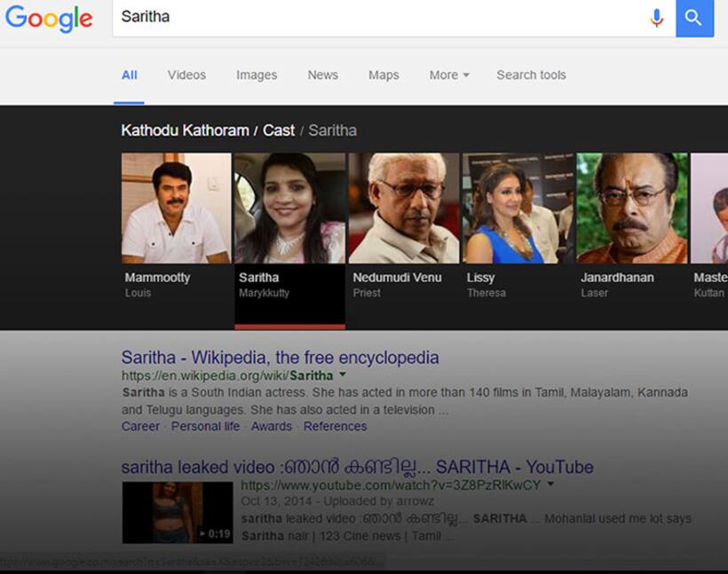Click the Saritha cast name label
This screenshot has width=728, height=574.
(258, 278)
